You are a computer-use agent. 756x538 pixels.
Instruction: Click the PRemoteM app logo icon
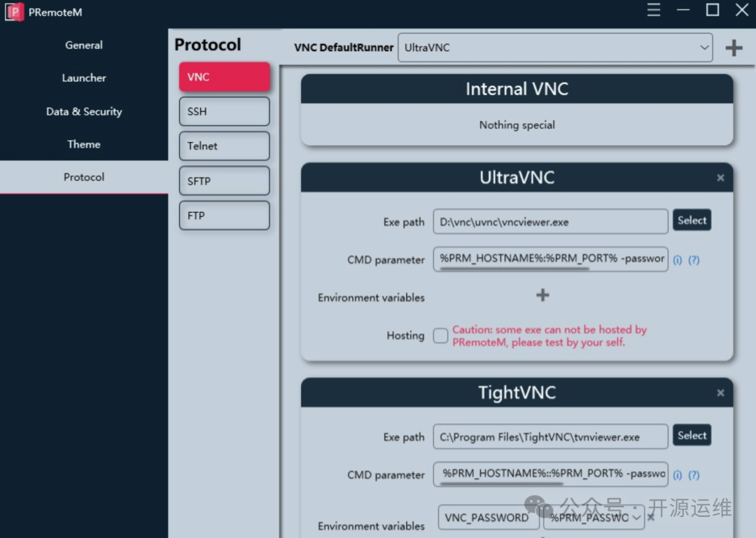pos(15,12)
